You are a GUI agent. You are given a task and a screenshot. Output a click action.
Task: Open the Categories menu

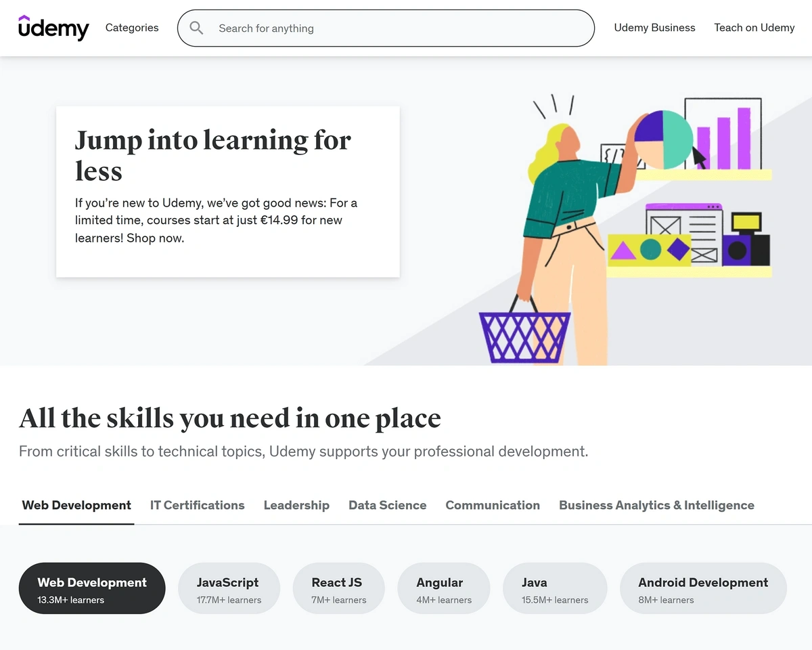point(132,28)
